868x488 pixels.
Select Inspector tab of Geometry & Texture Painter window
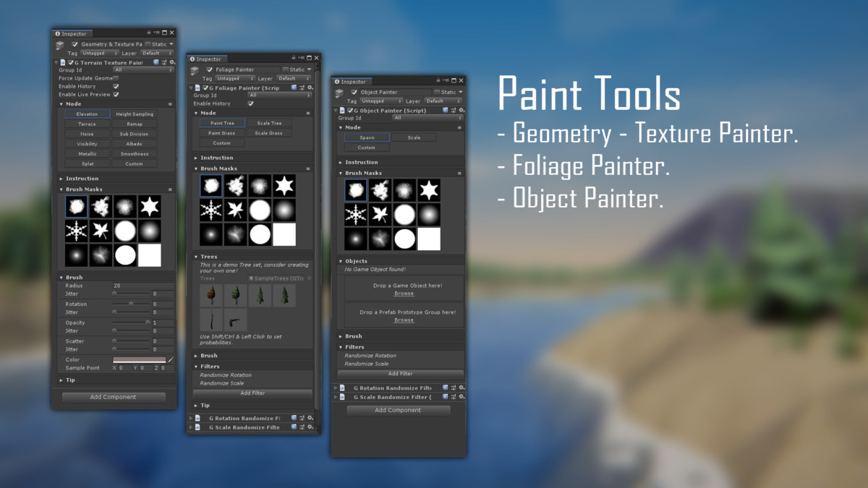(71, 34)
